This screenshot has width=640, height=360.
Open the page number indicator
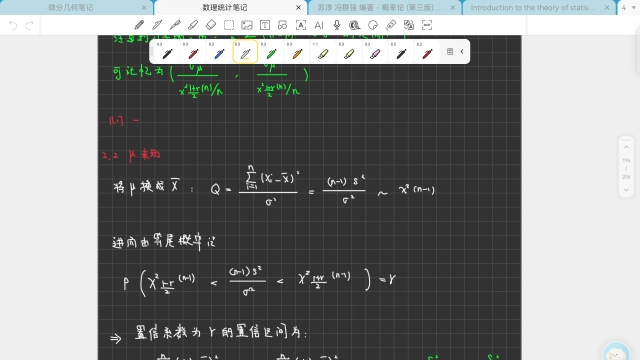[x=626, y=169]
